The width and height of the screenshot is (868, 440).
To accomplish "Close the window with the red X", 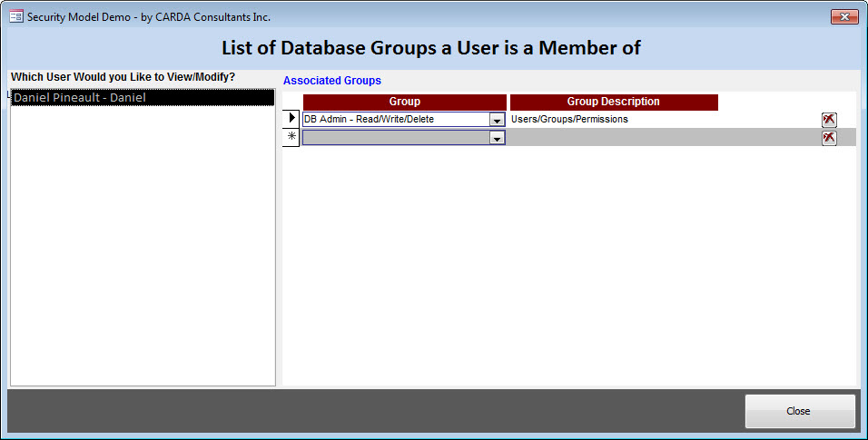I will point(843,16).
